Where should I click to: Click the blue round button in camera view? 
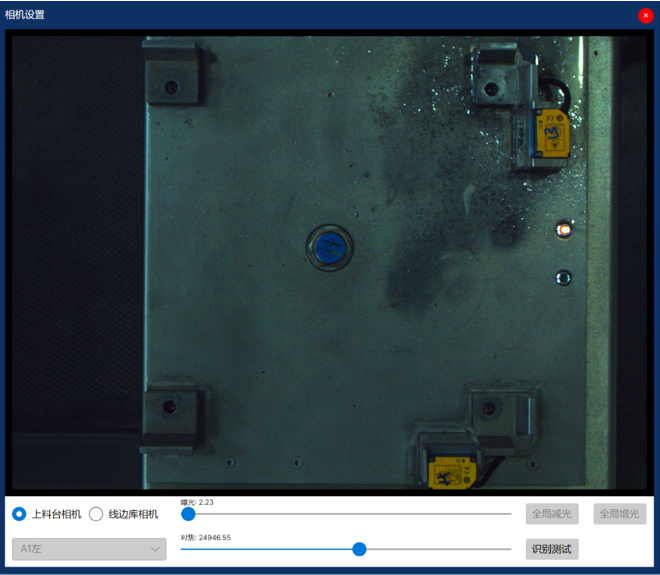329,247
